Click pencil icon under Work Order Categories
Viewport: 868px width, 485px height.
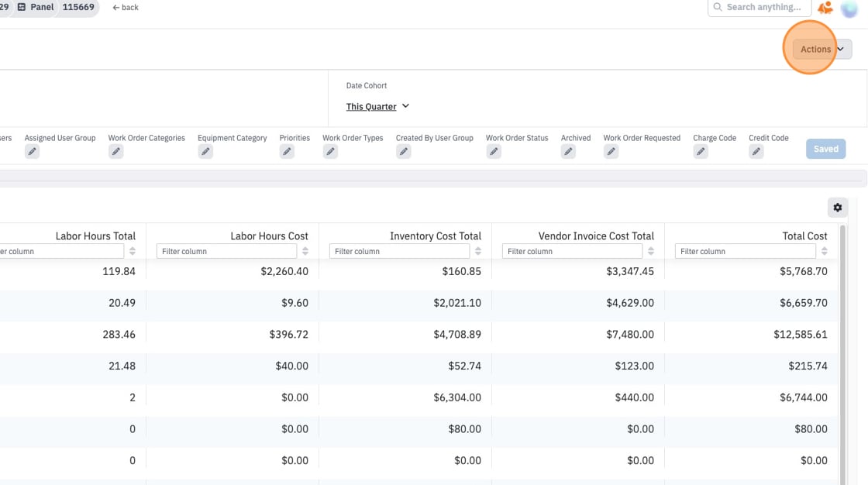tap(115, 152)
